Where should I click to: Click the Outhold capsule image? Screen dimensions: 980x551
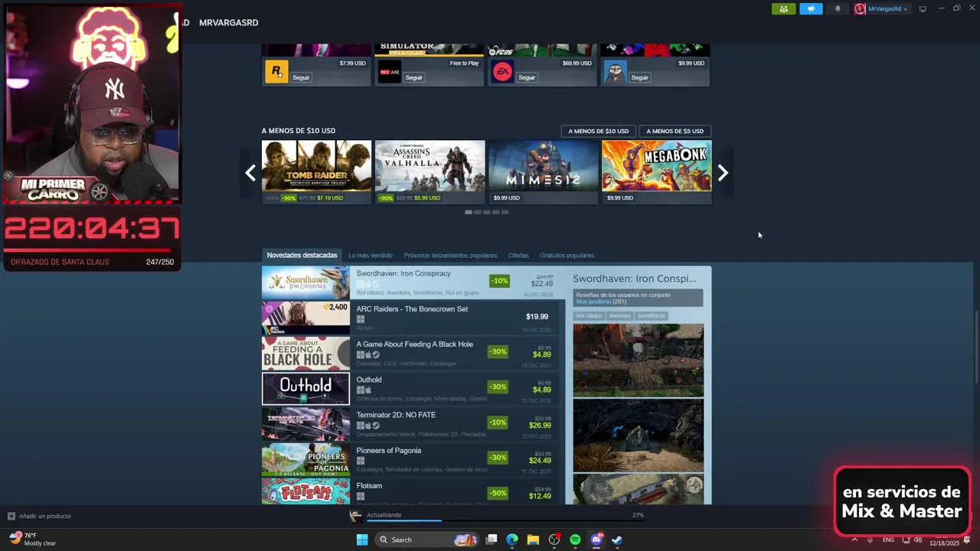pyautogui.click(x=305, y=389)
